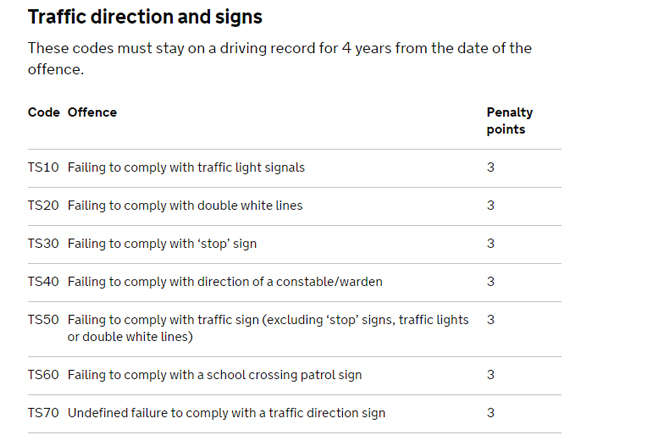Click the Code column header

point(43,112)
